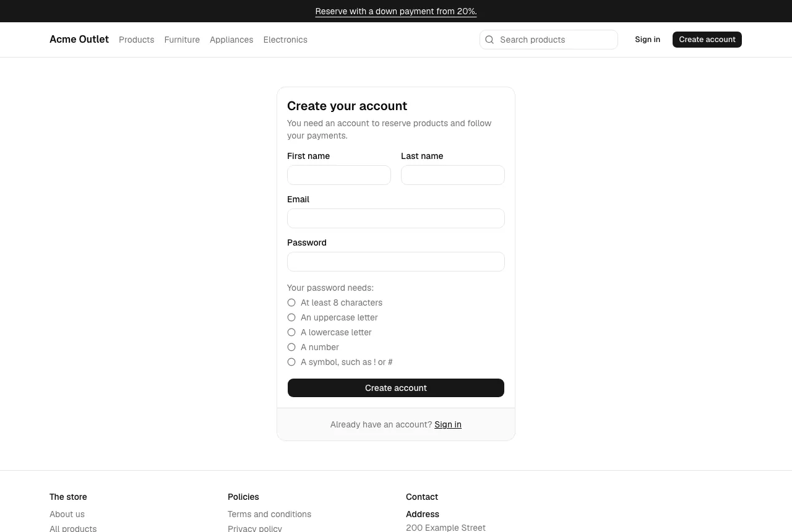792x532 pixels.
Task: Submit the form's Create account button
Action: 396,388
